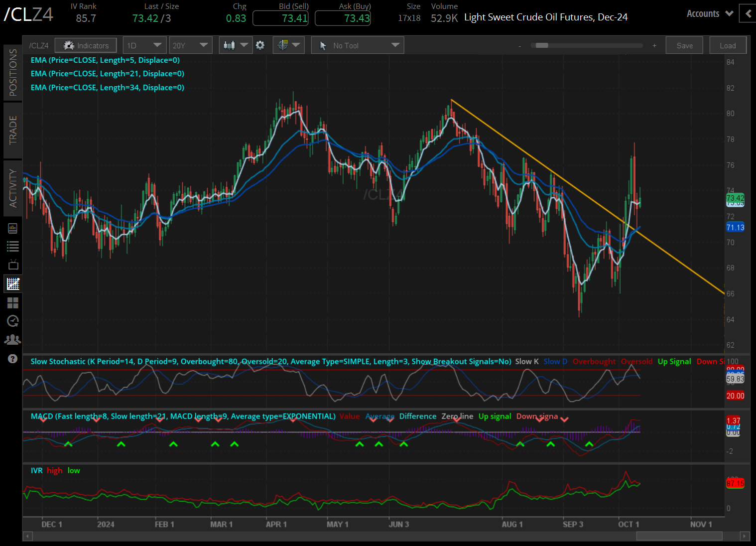This screenshot has height=546, width=756.
Task: Open the people community icon
Action: pyautogui.click(x=13, y=340)
